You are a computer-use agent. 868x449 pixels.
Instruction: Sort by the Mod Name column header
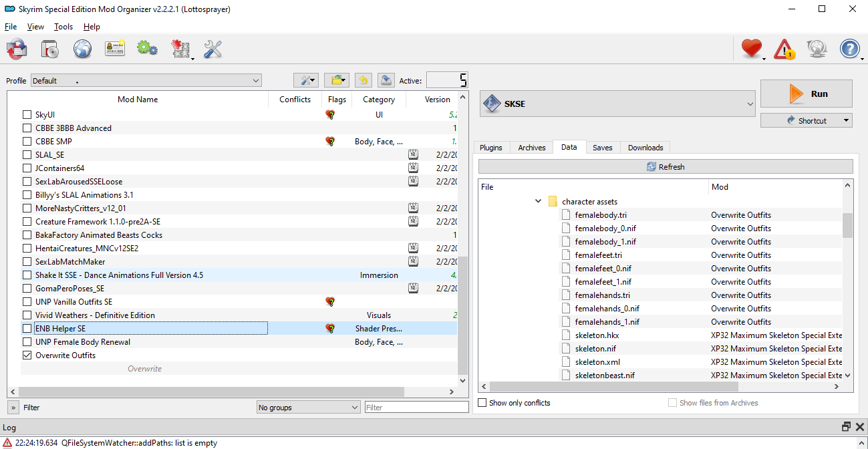[x=138, y=100]
